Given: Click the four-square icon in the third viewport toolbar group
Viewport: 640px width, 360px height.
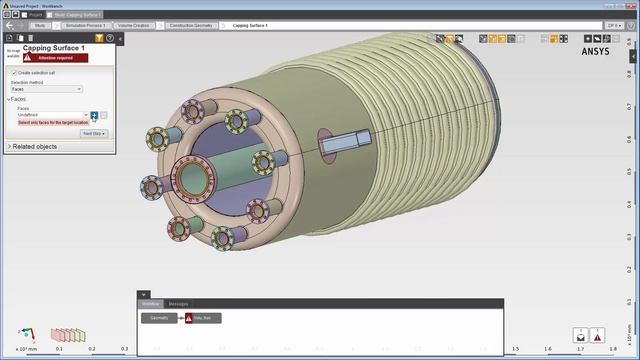Looking at the screenshot, I should click(564, 39).
